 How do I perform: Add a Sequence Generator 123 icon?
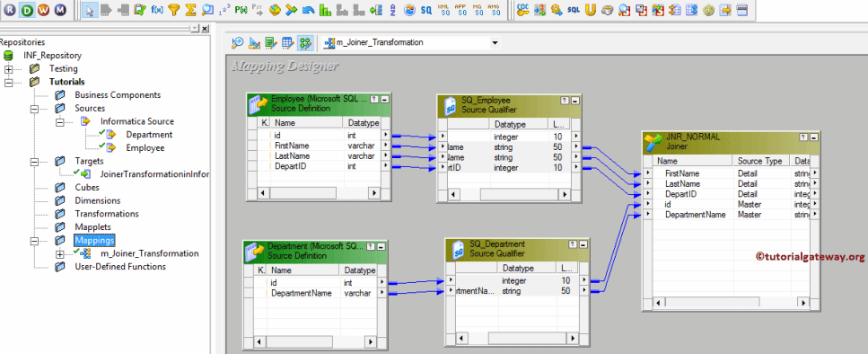pos(224,9)
